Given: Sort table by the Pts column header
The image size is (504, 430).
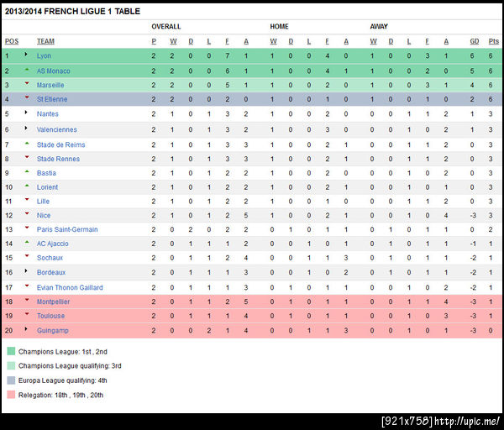Looking at the screenshot, I should click(494, 41).
